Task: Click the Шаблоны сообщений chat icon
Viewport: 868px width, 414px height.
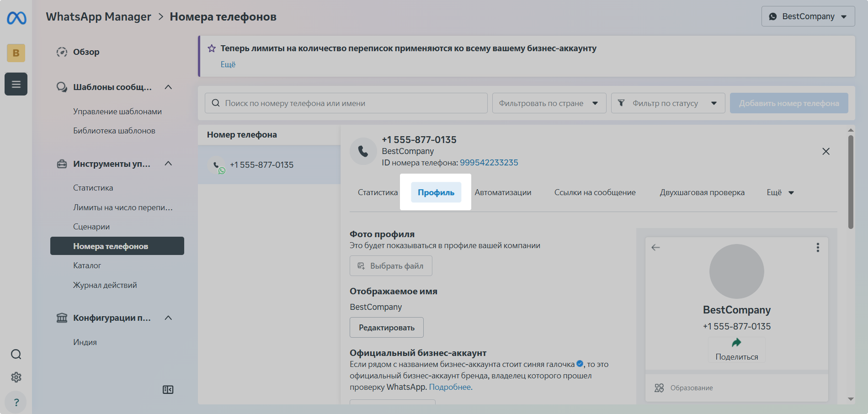Action: click(62, 87)
